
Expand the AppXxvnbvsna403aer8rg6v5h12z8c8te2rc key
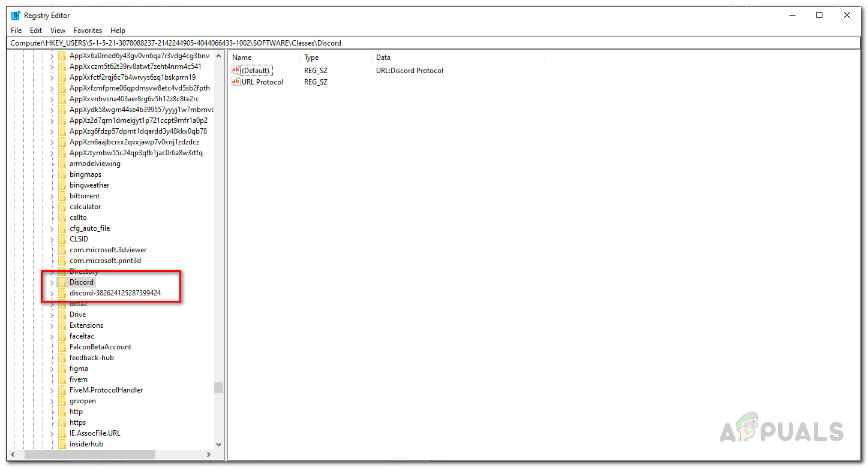coord(52,99)
